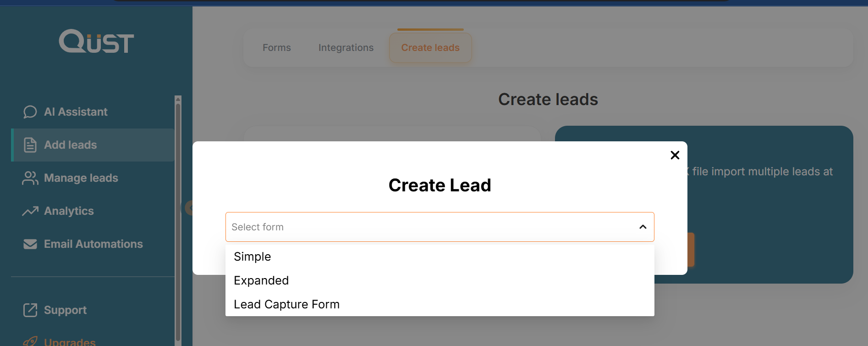
Task: Click the sidebar scroll-up arrow
Action: tap(178, 99)
